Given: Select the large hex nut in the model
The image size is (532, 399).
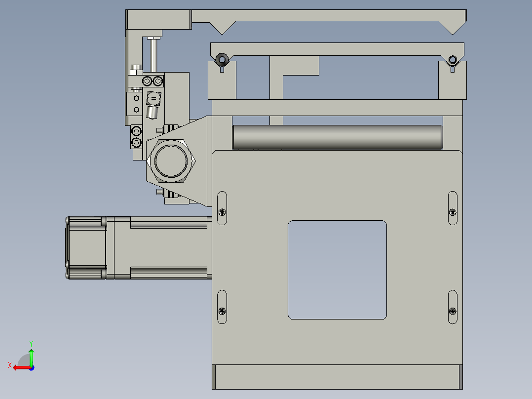Looking at the screenshot, I should pyautogui.click(x=171, y=161).
